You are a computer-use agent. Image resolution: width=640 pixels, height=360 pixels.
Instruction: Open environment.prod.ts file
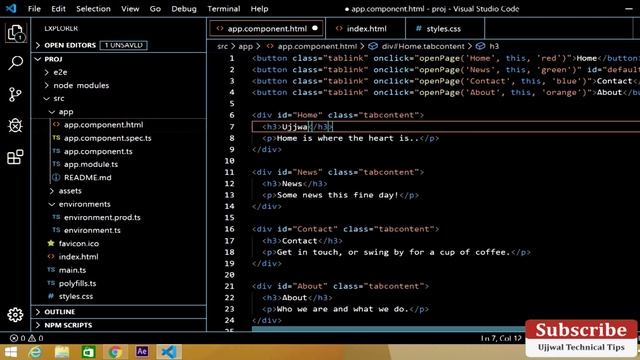tap(102, 217)
